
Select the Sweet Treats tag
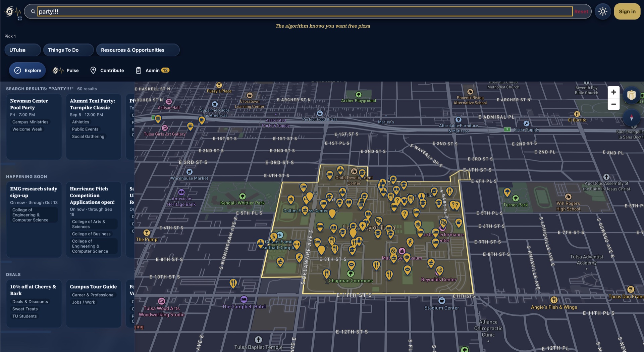click(x=25, y=309)
